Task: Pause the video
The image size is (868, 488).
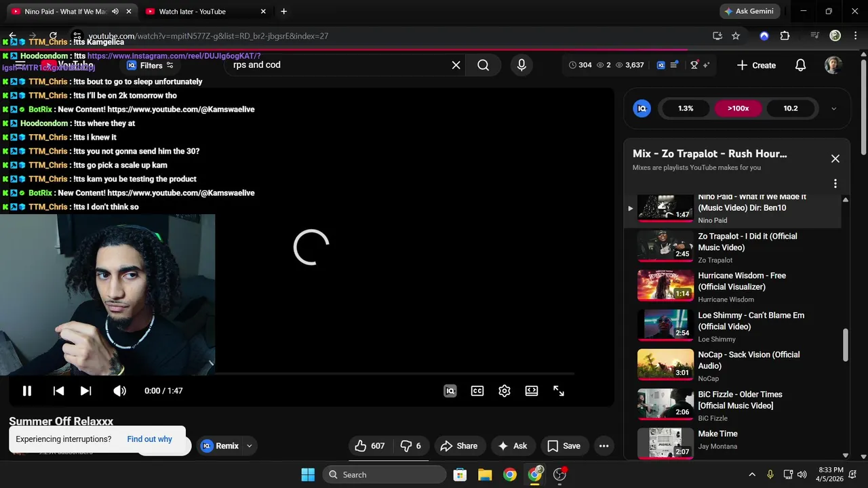Action: tap(27, 391)
